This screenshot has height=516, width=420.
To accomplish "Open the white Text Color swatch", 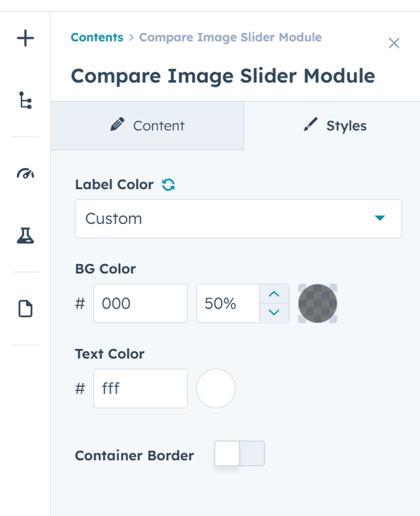I will (216, 389).
